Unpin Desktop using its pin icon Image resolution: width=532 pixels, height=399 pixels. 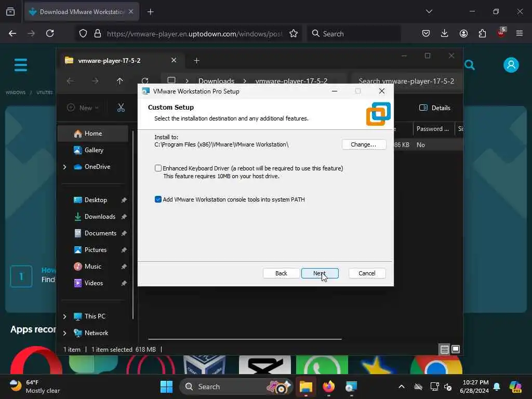[124, 200]
